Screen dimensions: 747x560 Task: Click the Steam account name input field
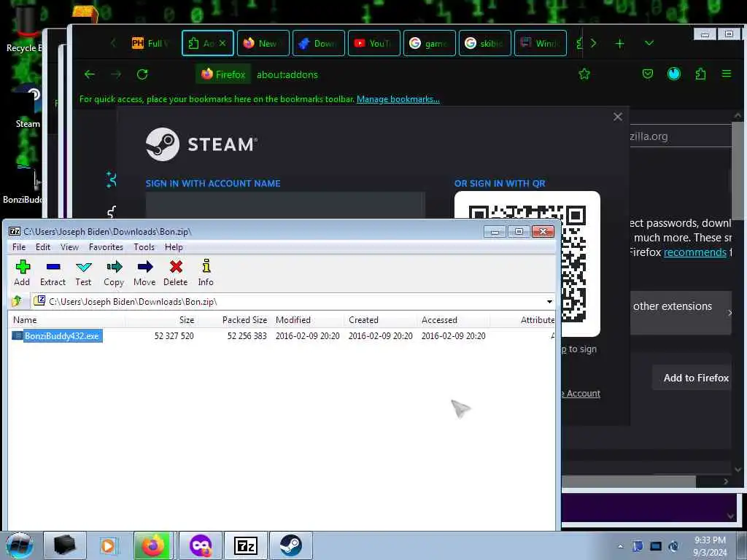click(285, 205)
